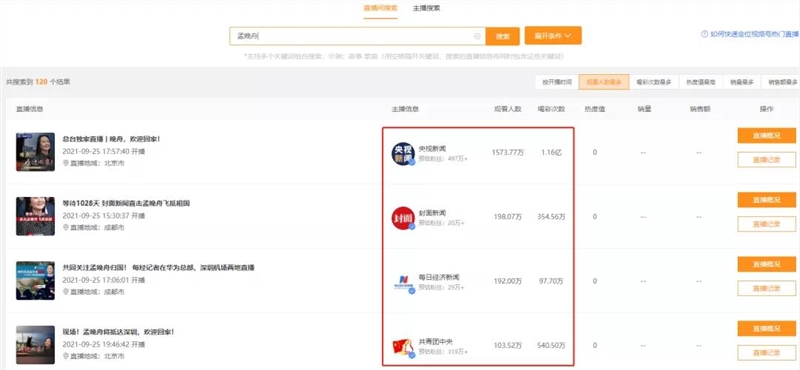Viewport: 800px width, 370px height.
Task: Click the location pin icon in the 现场！孟晚舟将抵达深圳 row
Action: tap(66, 356)
